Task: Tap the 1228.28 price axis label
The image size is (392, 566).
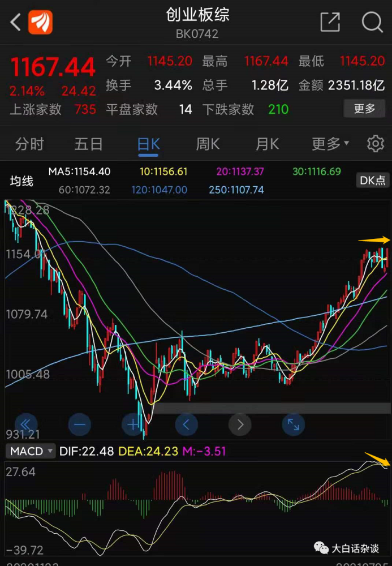Action: [x=28, y=210]
